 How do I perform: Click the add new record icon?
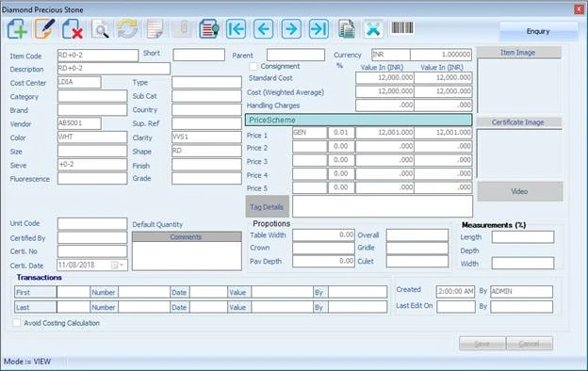(17, 29)
